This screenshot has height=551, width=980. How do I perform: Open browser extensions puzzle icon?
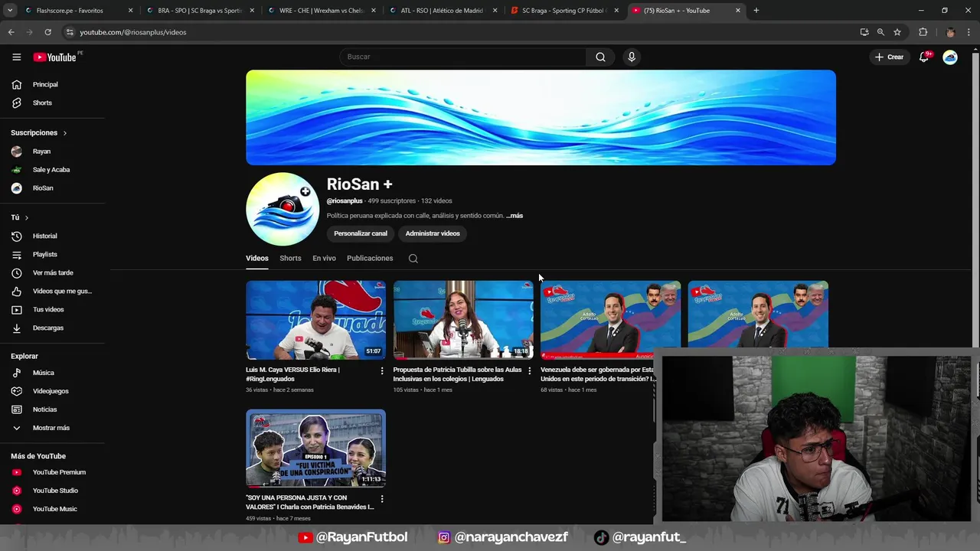[x=923, y=32]
